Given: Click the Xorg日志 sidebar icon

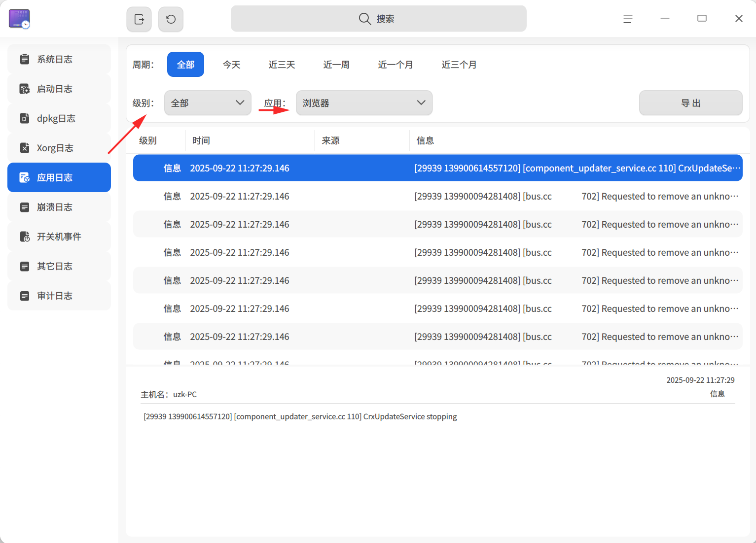Looking at the screenshot, I should [24, 148].
